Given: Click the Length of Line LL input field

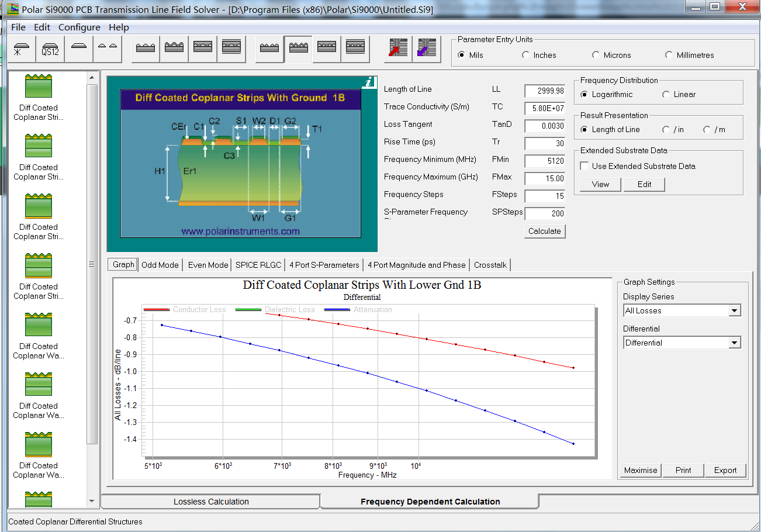Looking at the screenshot, I should [x=545, y=91].
